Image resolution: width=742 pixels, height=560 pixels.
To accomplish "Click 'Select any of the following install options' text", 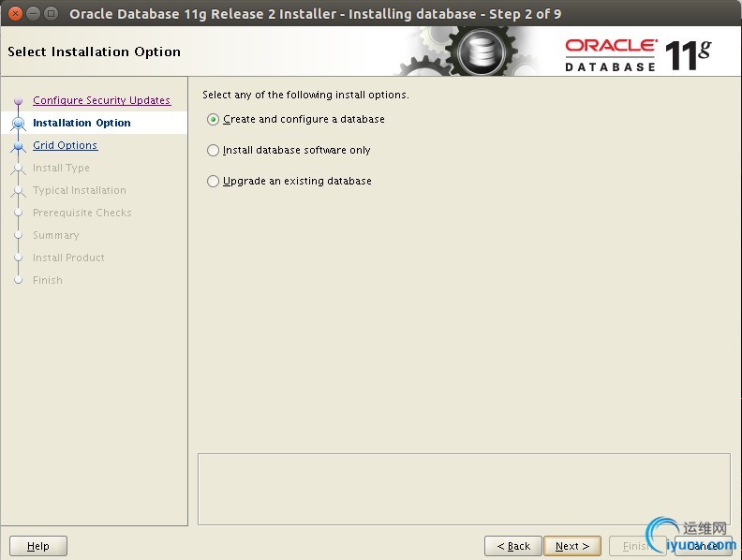I will point(305,95).
